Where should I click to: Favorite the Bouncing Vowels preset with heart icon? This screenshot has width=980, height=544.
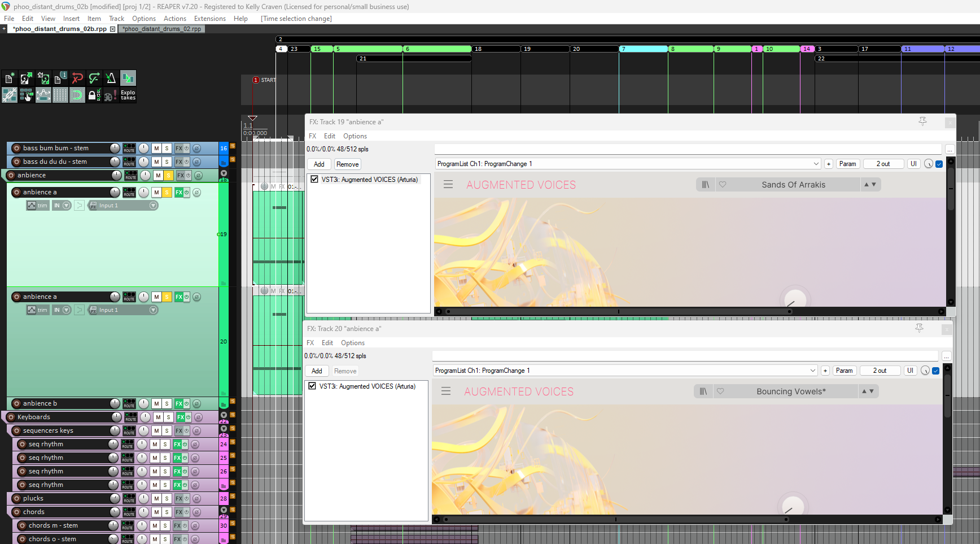tap(720, 391)
